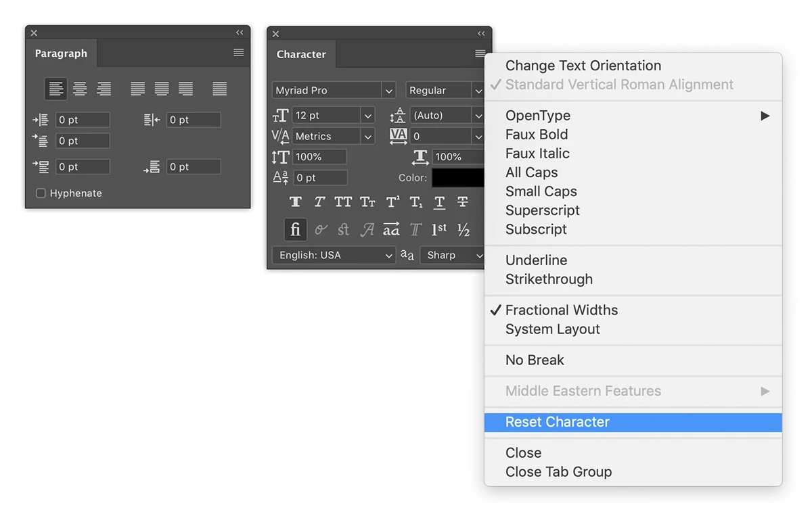The width and height of the screenshot is (812, 516).
Task: Toggle the All Caps (TT) button
Action: coord(343,202)
